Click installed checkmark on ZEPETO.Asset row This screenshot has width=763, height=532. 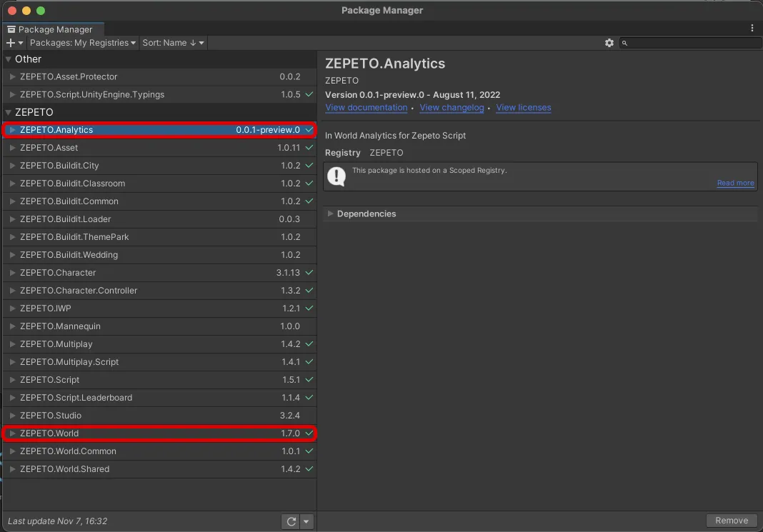pos(309,147)
